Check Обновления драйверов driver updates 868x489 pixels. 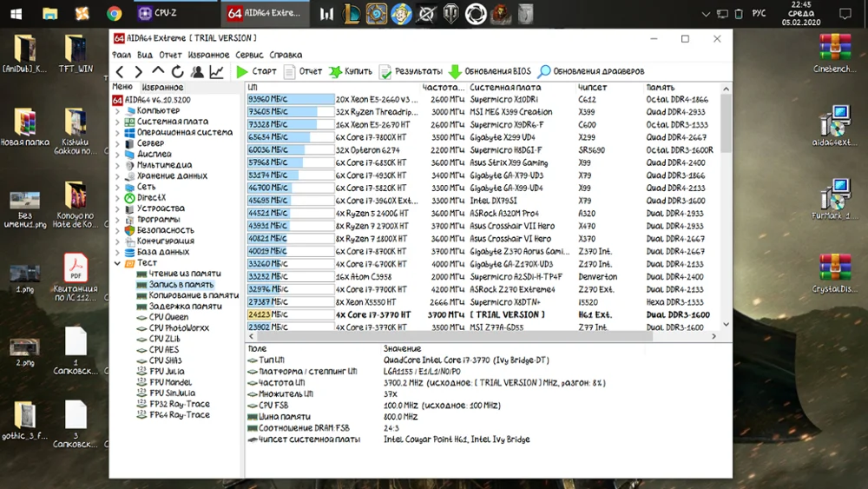591,71
